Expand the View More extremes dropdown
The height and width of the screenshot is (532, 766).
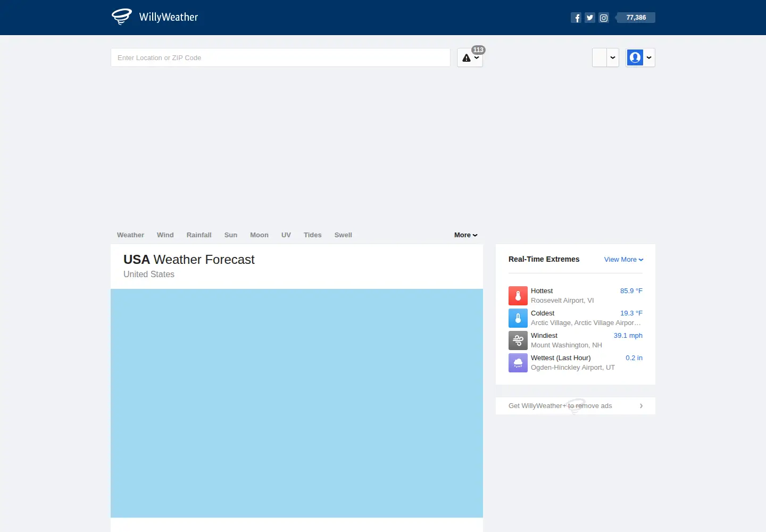(624, 260)
